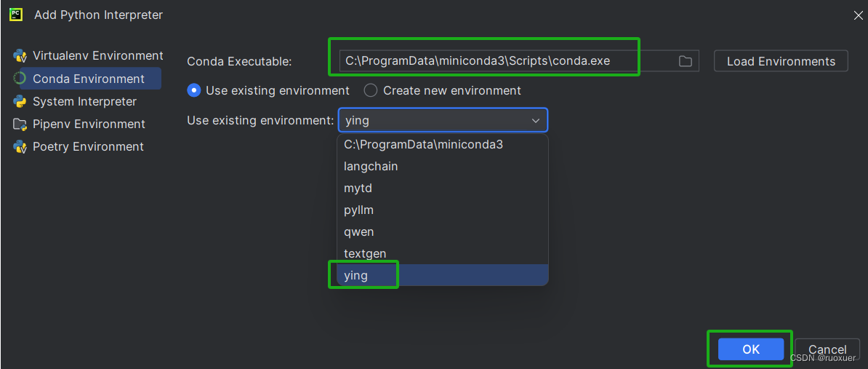The height and width of the screenshot is (369, 868).
Task: Click the Cancel button
Action: coord(827,349)
